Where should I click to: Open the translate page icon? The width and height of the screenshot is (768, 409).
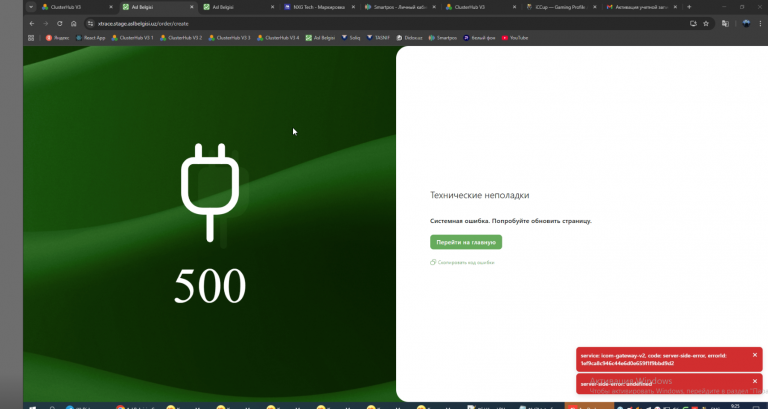[725, 24]
